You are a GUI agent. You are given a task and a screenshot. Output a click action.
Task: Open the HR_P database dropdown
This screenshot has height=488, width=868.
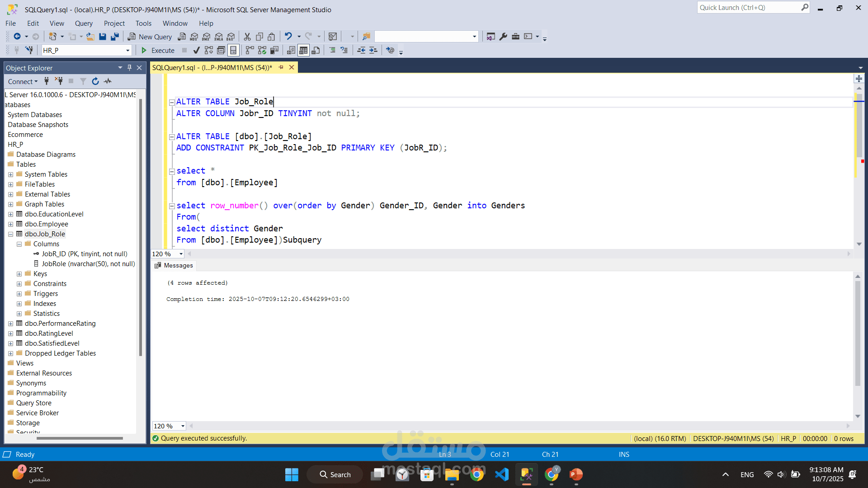pos(128,50)
